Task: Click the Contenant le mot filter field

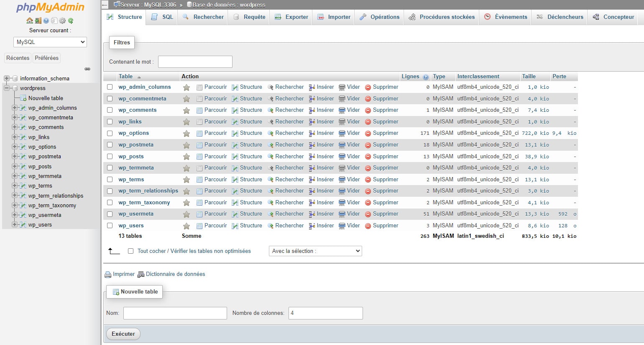Action: (195, 62)
